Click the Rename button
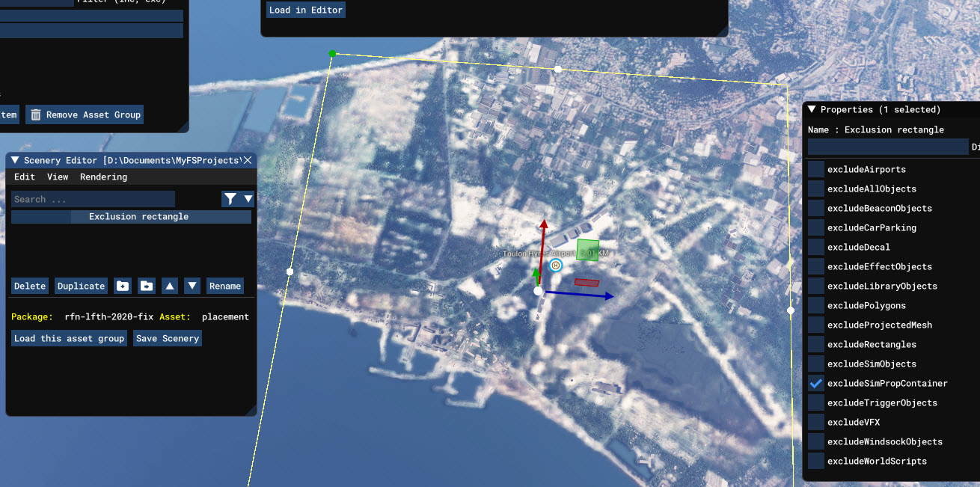The height and width of the screenshot is (487, 980). [x=225, y=286]
